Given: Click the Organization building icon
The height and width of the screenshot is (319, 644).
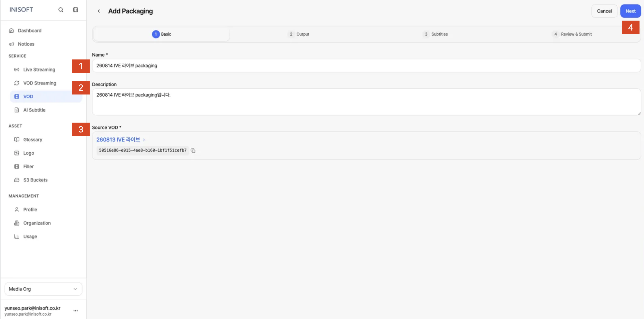Looking at the screenshot, I should click(17, 223).
